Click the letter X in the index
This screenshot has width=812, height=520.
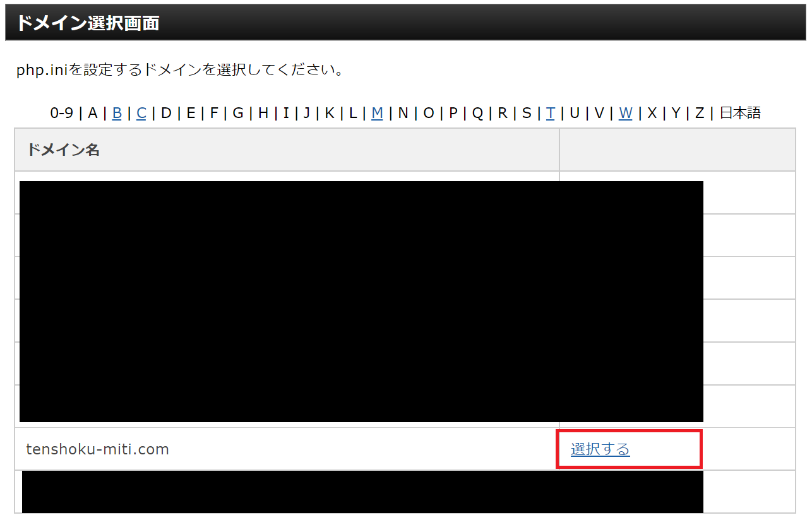coord(652,113)
